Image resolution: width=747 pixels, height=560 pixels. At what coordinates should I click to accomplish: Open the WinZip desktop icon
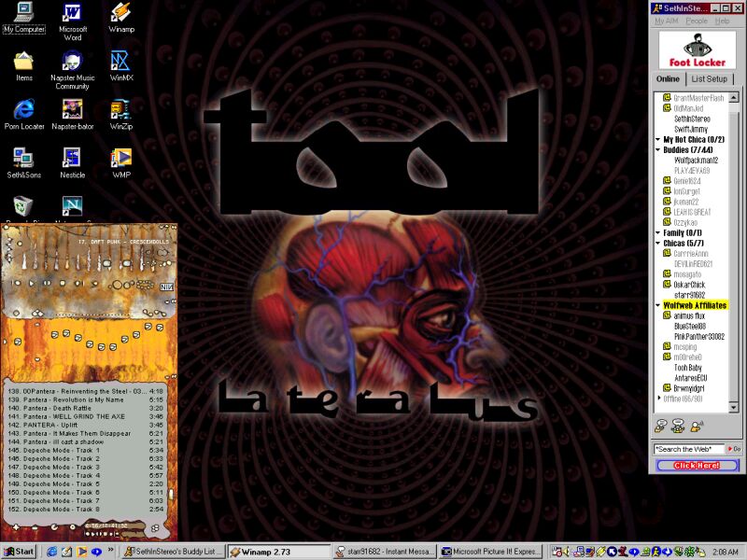pos(120,110)
